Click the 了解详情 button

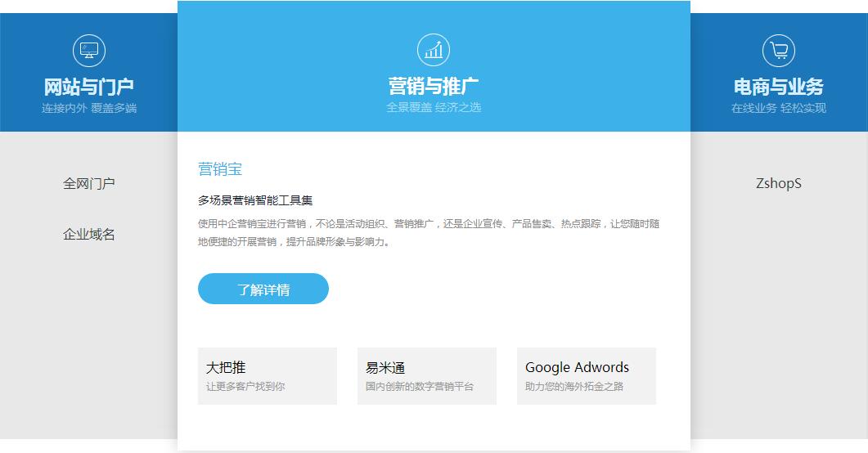click(263, 289)
